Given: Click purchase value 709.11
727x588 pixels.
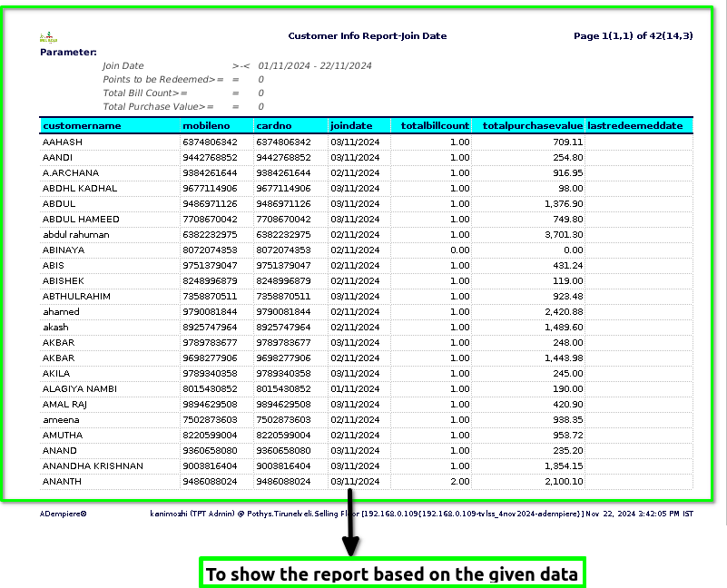Looking at the screenshot, I should point(568,142).
